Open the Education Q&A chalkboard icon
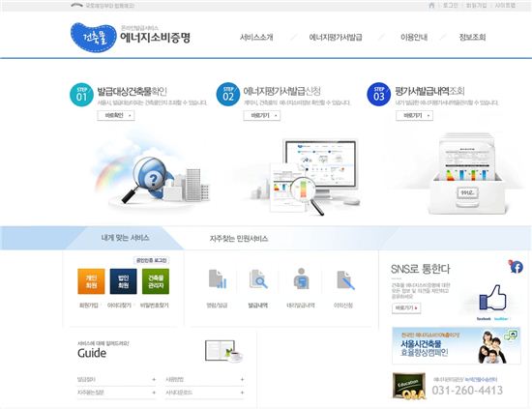Viewport: 532px width, 409px height. point(409,387)
